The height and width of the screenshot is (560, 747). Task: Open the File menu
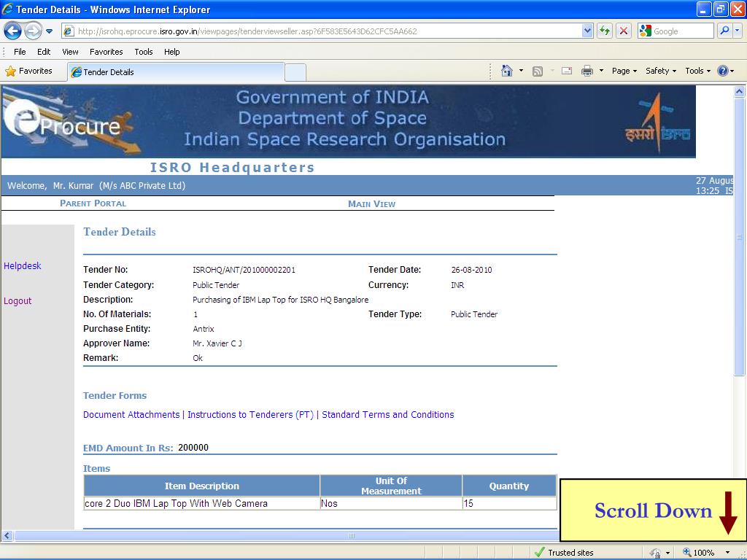[x=20, y=52]
